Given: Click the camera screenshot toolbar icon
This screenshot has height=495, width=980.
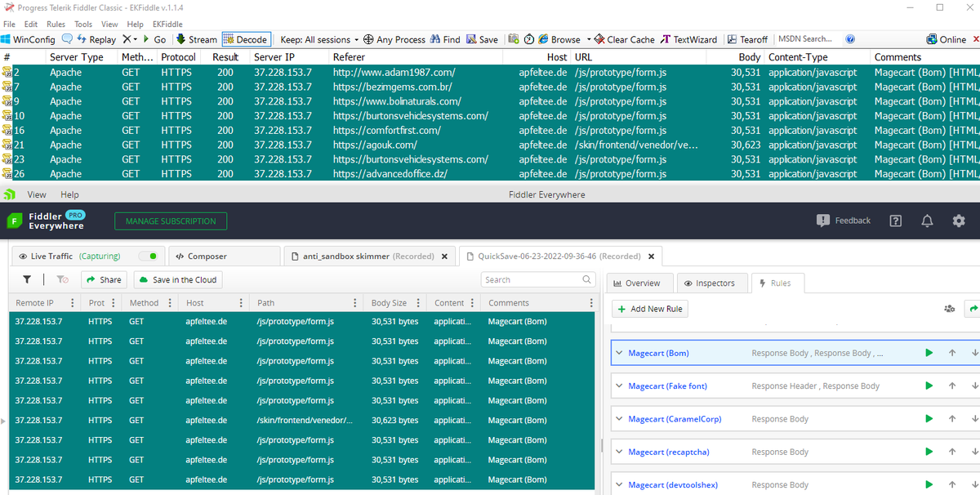Looking at the screenshot, I should coord(514,39).
